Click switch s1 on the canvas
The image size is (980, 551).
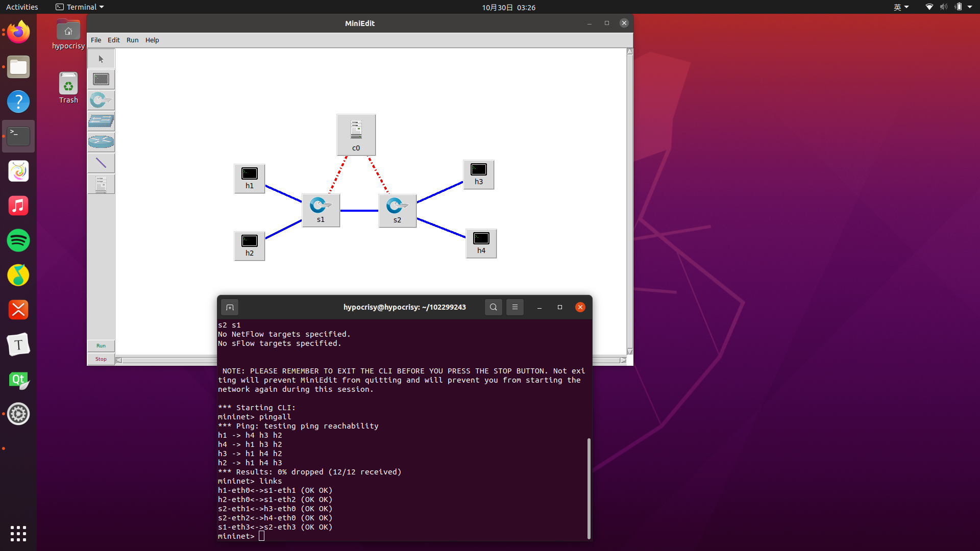(321, 210)
